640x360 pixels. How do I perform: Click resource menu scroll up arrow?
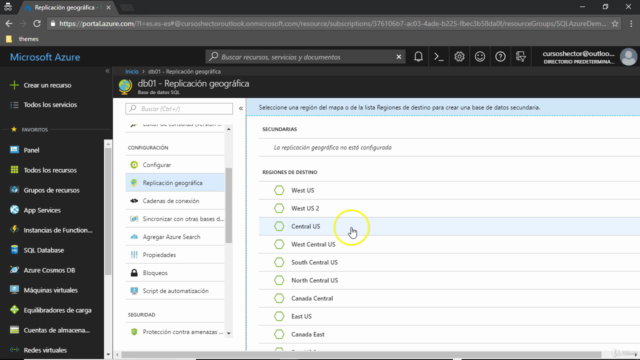pyautogui.click(x=229, y=129)
